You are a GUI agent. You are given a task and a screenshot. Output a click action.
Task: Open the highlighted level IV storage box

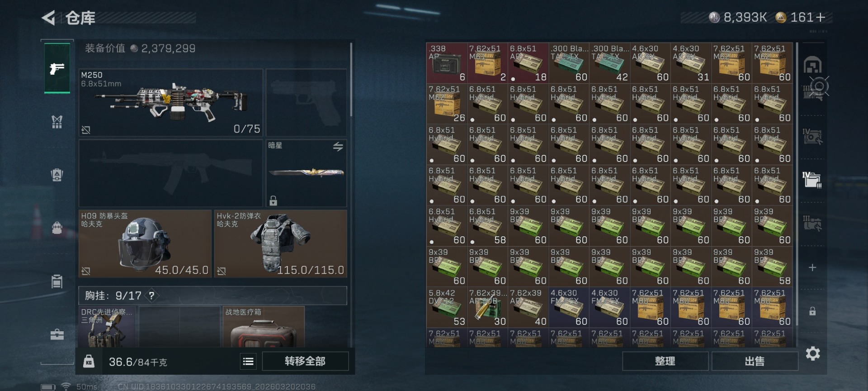coord(812,180)
